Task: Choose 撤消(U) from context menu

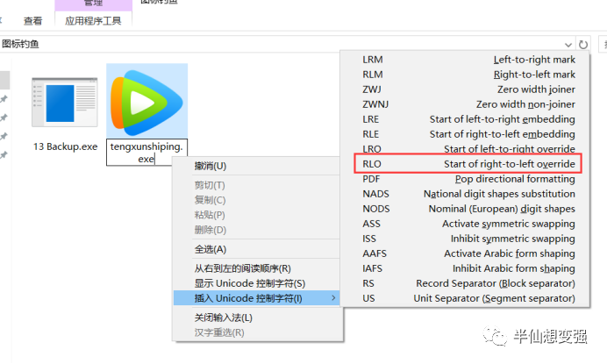Action: coord(257,166)
